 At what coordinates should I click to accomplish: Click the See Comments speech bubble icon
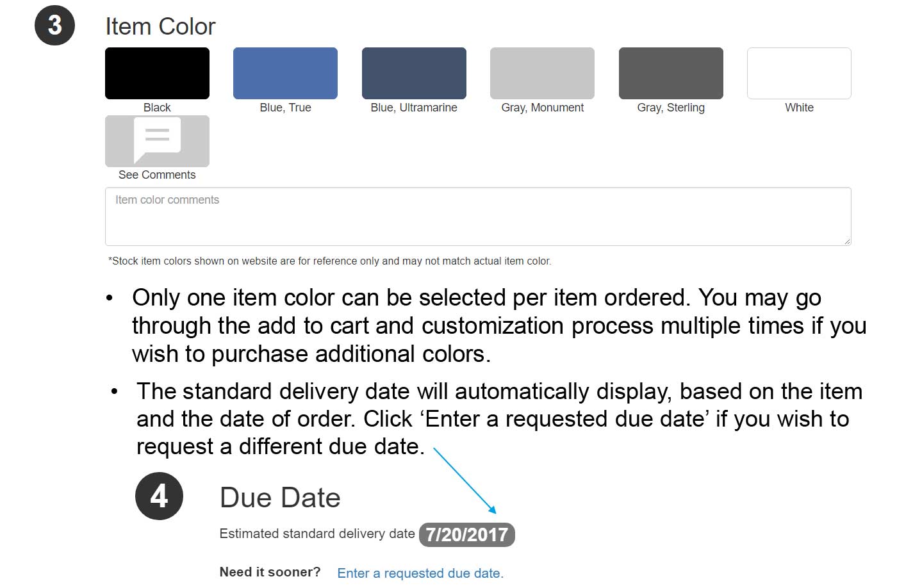pos(157,139)
